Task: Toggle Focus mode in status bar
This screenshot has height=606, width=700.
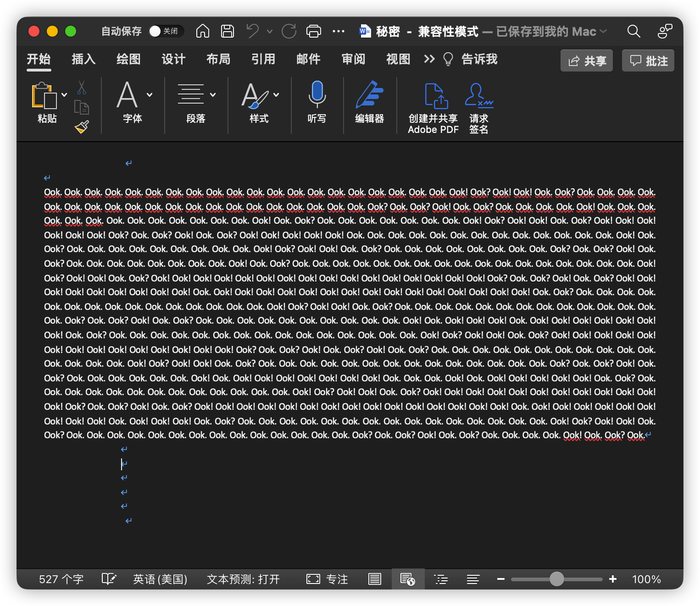Action: [x=327, y=579]
